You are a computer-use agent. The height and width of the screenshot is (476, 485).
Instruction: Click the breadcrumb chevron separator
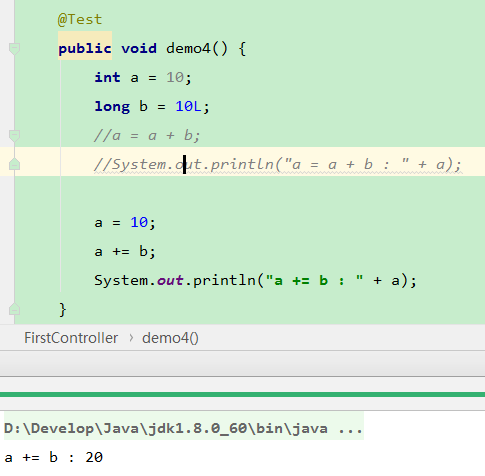pyautogui.click(x=131, y=338)
